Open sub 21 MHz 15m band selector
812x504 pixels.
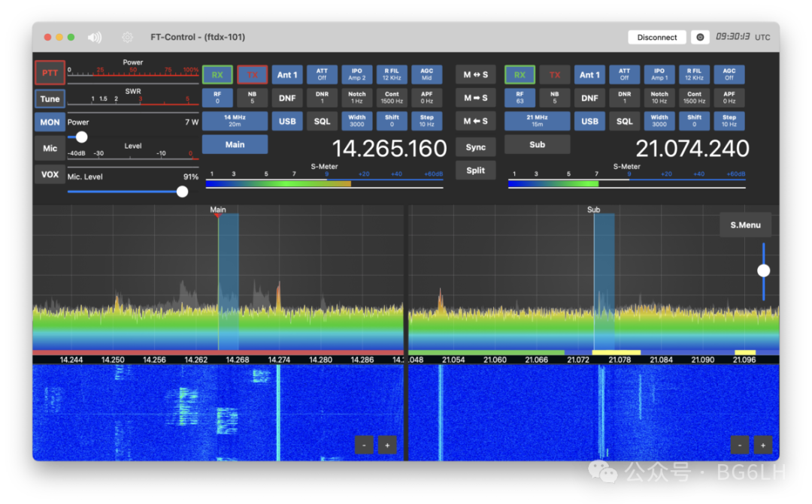click(x=537, y=121)
